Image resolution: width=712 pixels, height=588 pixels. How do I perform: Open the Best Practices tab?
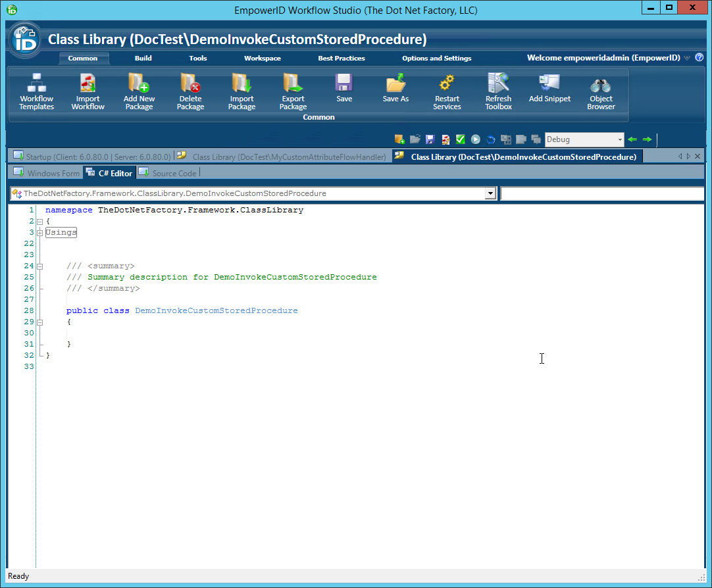click(x=341, y=58)
